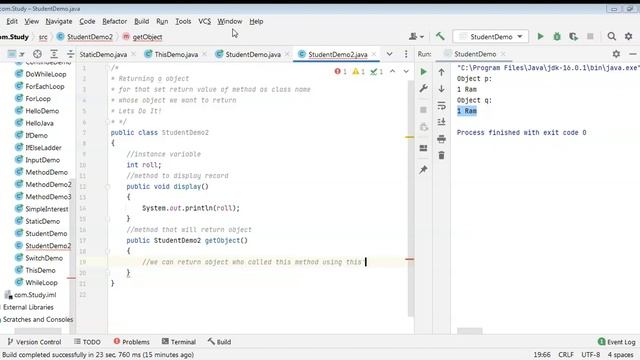
Task: Close the StudentDemo run tab
Action: (503, 54)
